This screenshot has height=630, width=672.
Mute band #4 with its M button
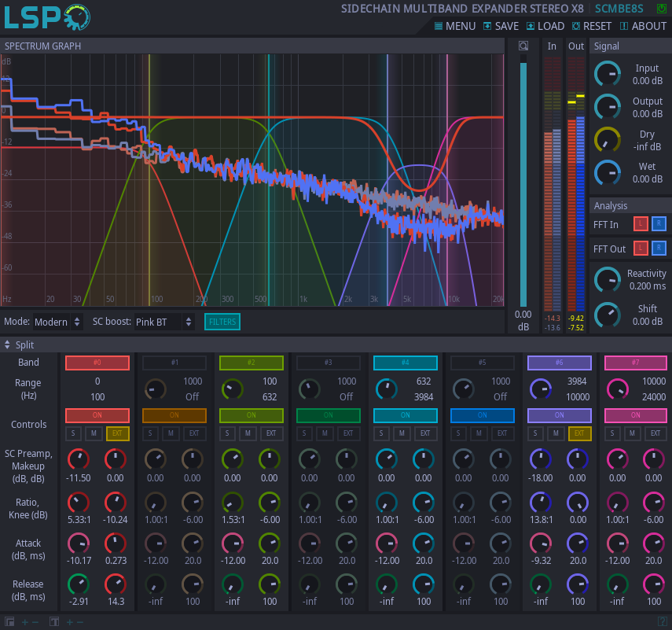[402, 433]
